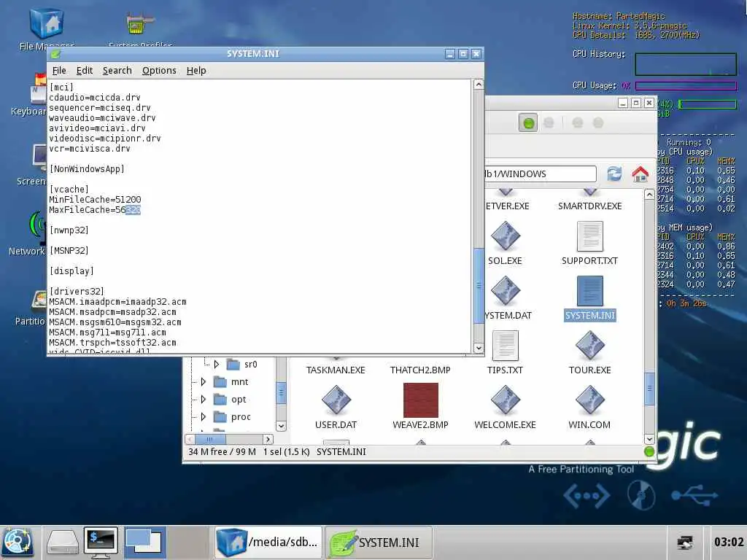
Task: Select the SOL.EXE file icon
Action: [505, 236]
